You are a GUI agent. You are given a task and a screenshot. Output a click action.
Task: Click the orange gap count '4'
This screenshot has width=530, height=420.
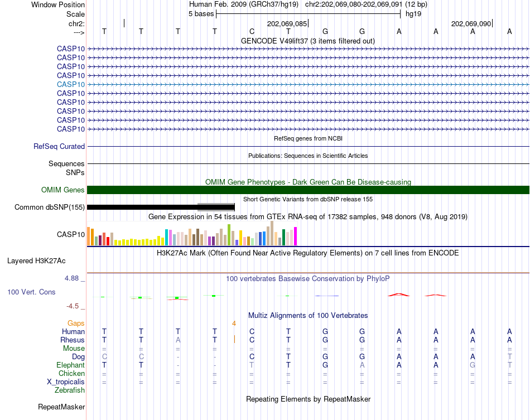[x=234, y=324]
